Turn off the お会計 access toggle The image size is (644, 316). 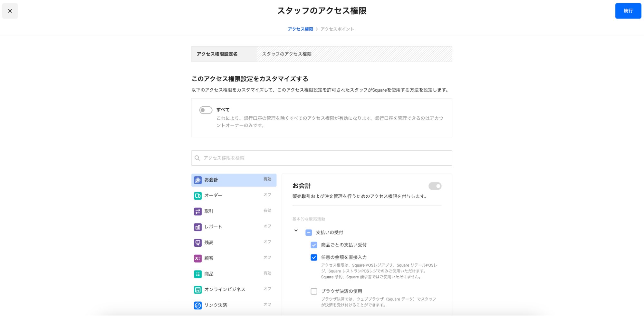coord(435,186)
